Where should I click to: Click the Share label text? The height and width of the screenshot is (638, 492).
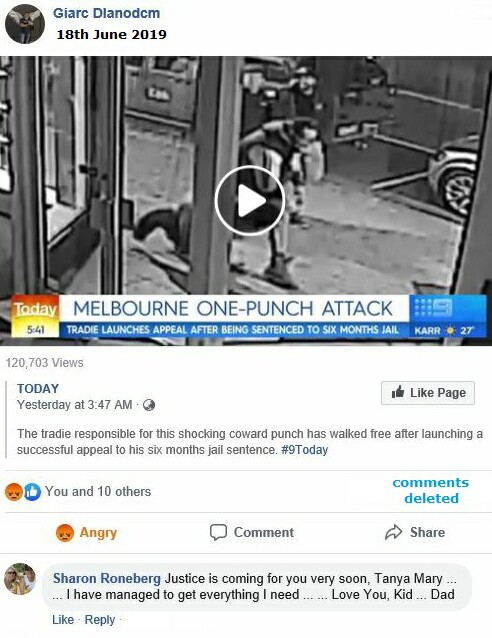[427, 532]
